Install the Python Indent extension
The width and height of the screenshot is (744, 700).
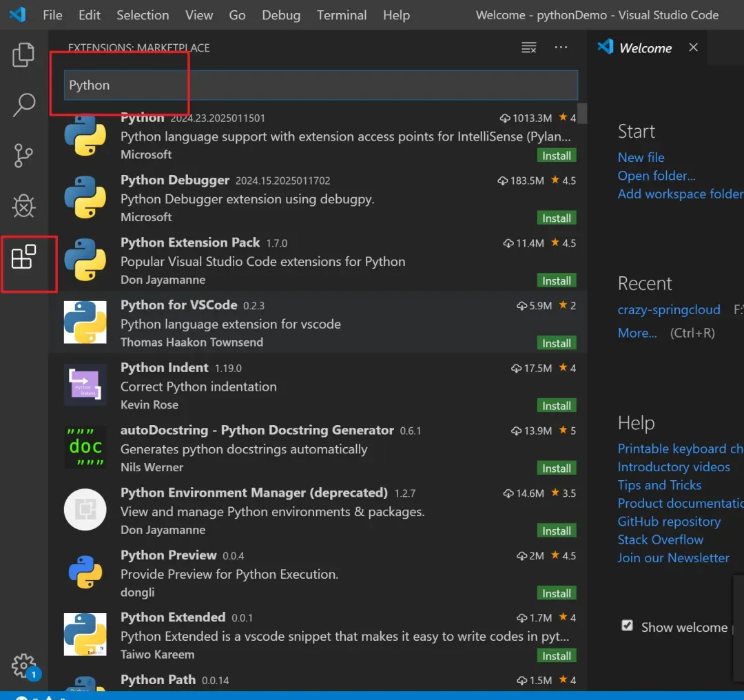(557, 406)
